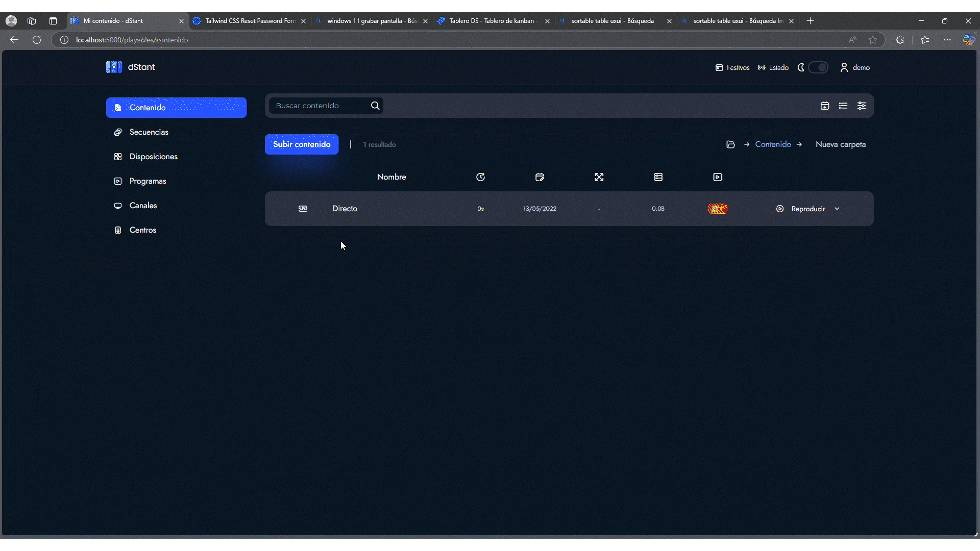Follow the Contenido breadcrumb link
This screenshot has height=551, width=980.
[773, 144]
